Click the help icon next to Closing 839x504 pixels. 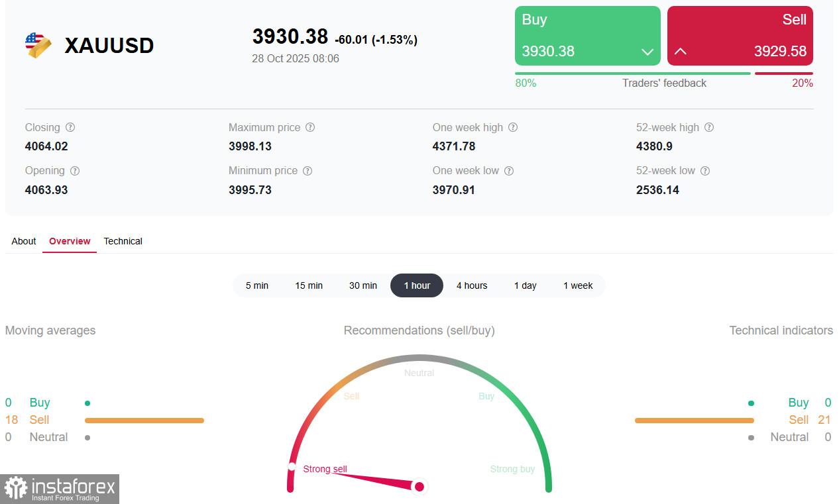click(70, 127)
